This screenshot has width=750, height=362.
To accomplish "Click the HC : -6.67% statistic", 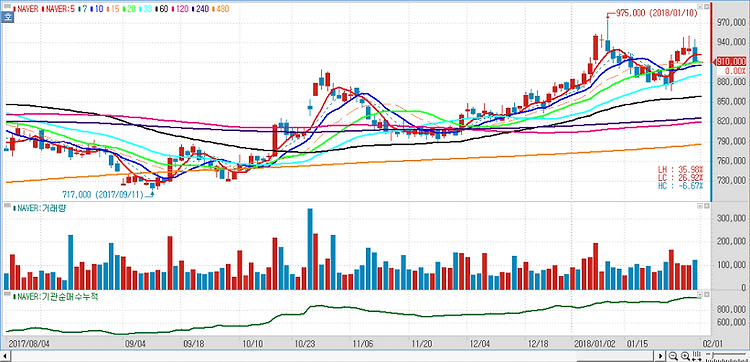I will 681,185.
